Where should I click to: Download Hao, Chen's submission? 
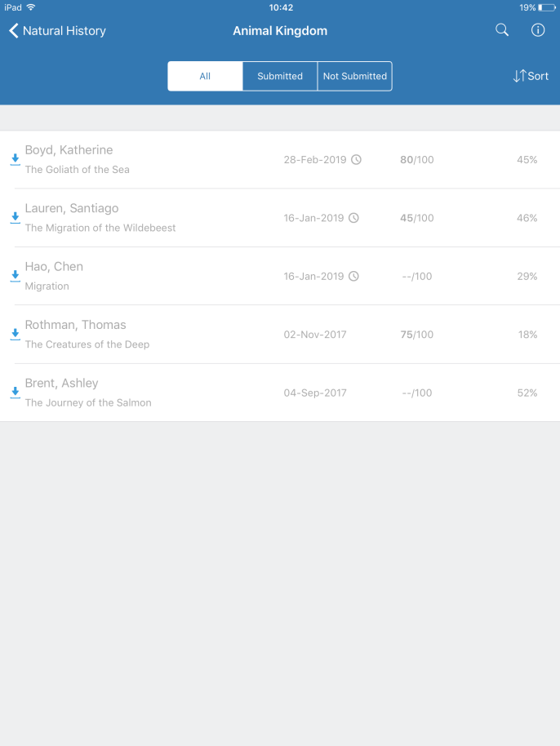(x=16, y=276)
